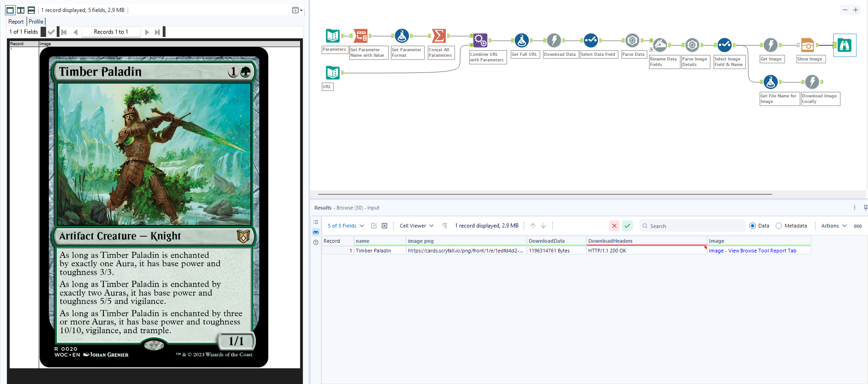Select the Browse binoculars tool on canvas
Screen dimensions: 868x384
click(844, 45)
